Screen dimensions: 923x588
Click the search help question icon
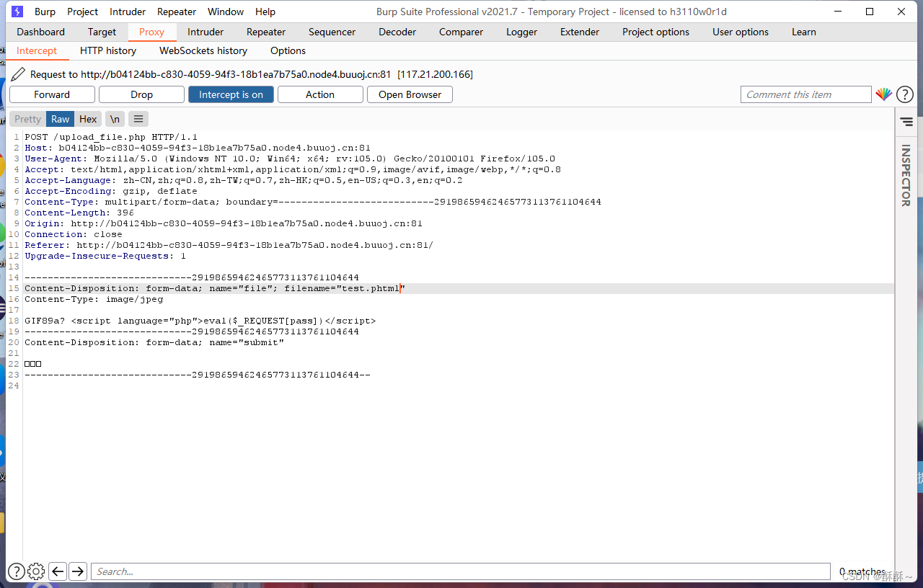[x=16, y=571]
